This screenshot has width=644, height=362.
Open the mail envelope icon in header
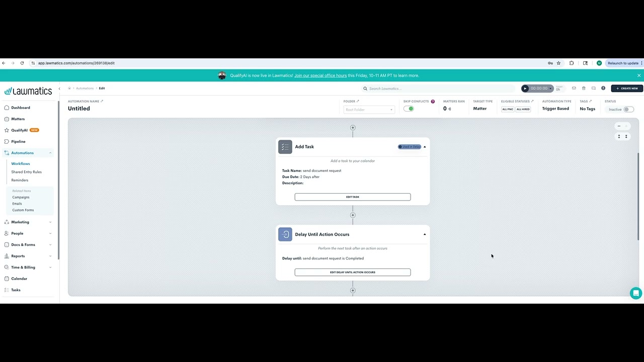pyautogui.click(x=574, y=88)
